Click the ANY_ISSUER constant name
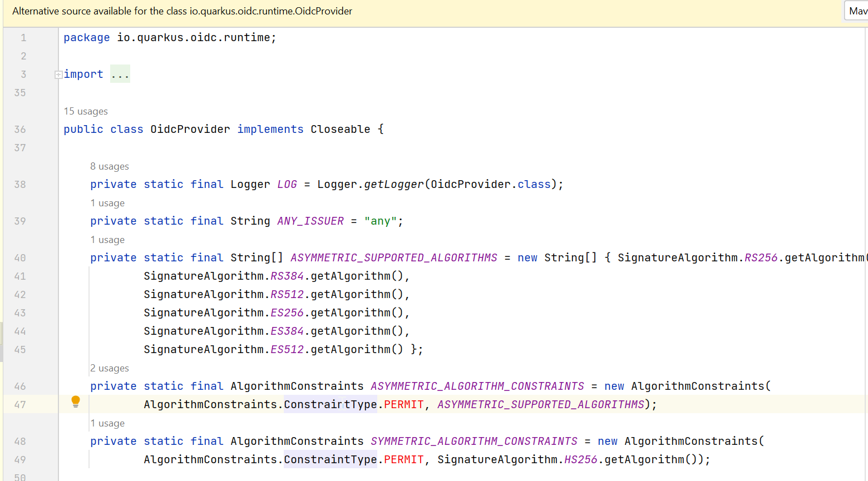The height and width of the screenshot is (481, 868). coord(310,221)
